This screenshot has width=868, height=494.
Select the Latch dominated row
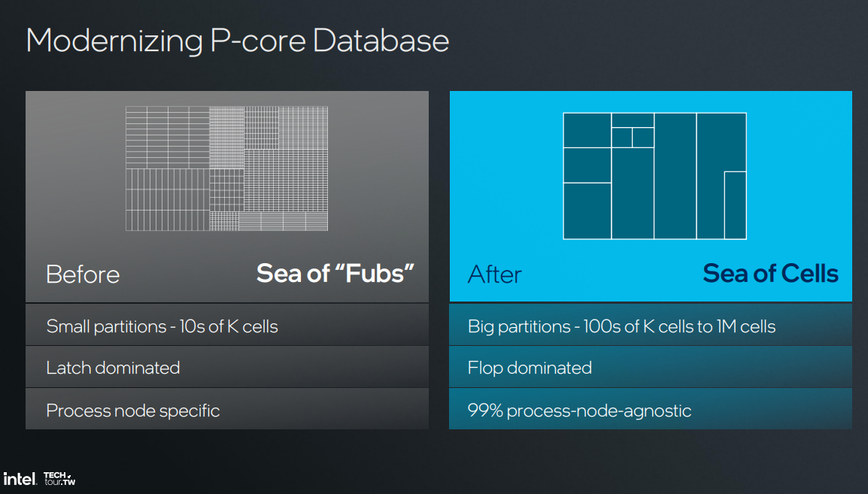click(x=226, y=368)
